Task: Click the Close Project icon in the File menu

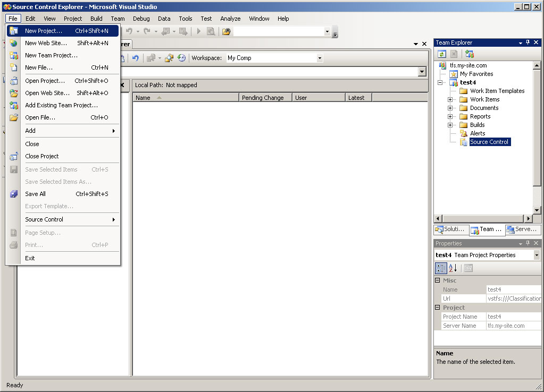Action: coord(13,156)
